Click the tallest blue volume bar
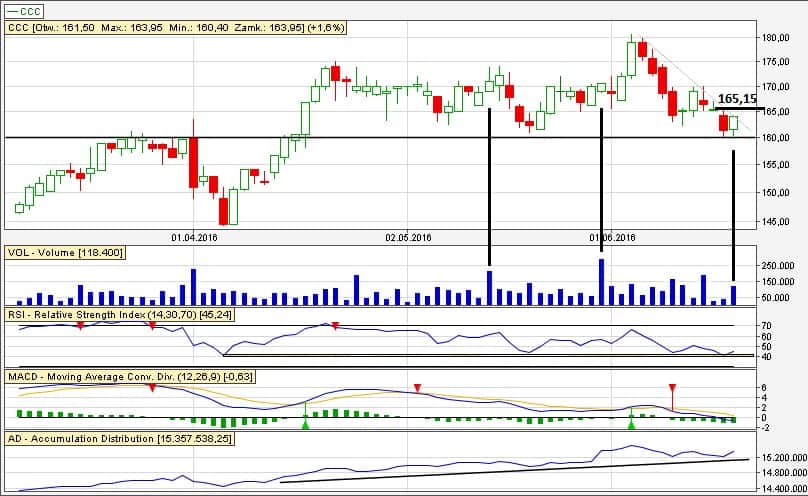This screenshot has width=808, height=496. [x=602, y=282]
